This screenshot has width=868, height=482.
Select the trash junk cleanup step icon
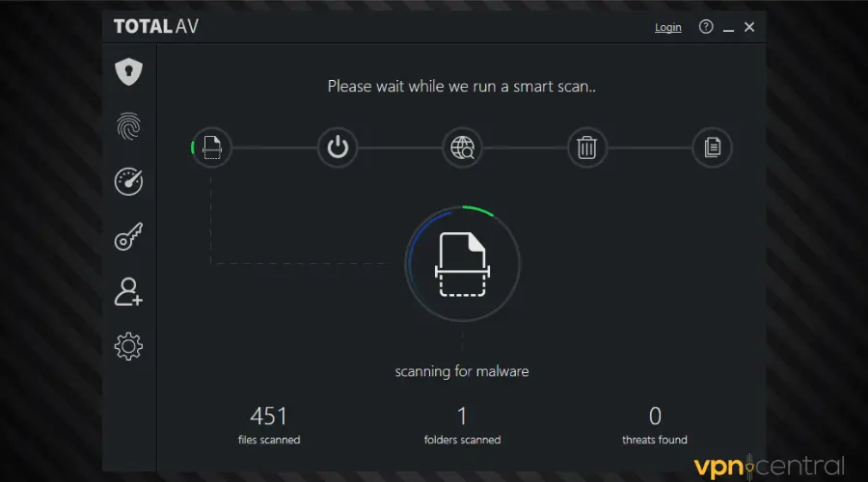[x=586, y=147]
